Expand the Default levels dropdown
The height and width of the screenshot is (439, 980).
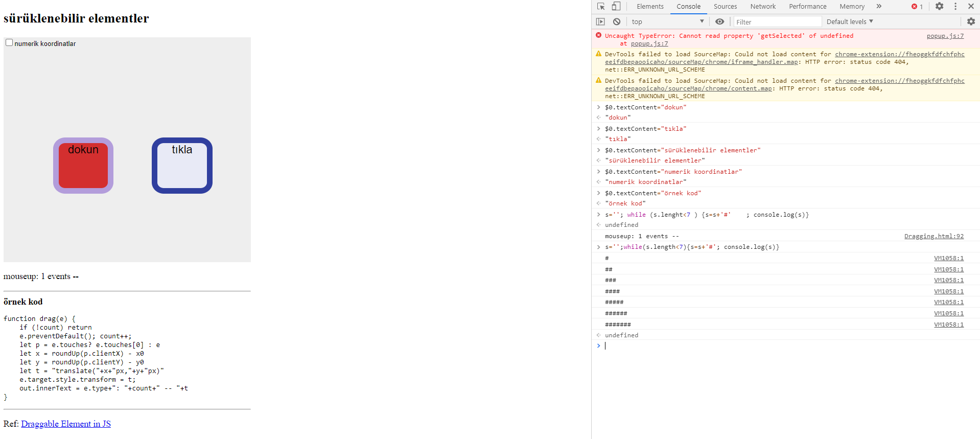[x=850, y=21]
